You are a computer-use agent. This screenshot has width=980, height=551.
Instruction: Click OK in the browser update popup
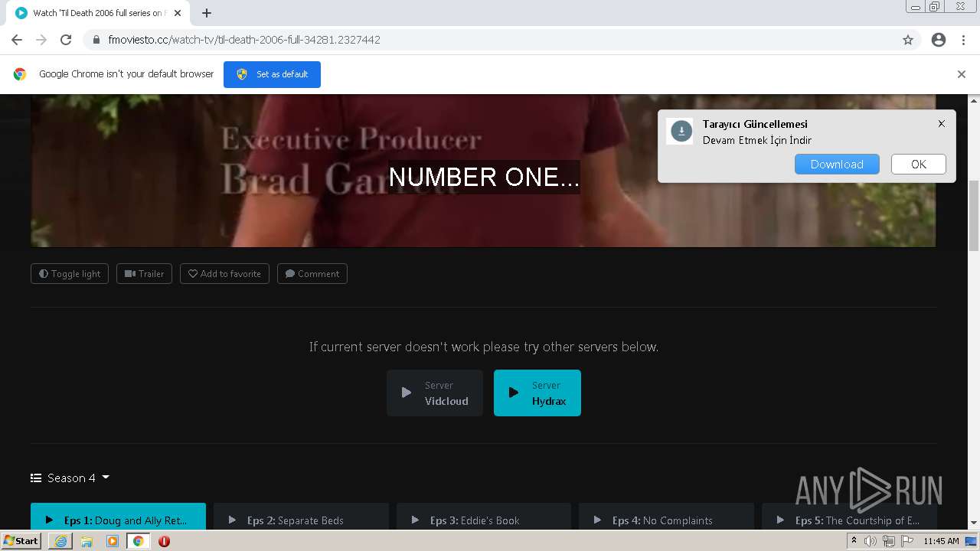919,165
